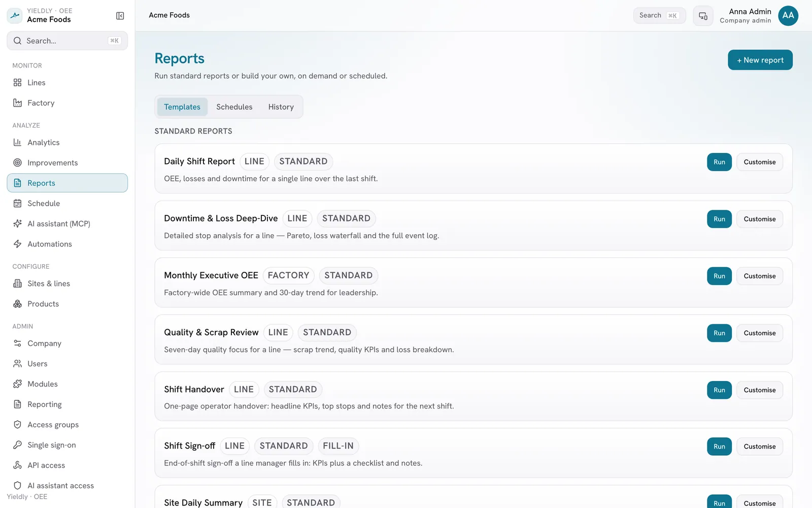
Task: Customise the Shift Sign-off report
Action: tap(760, 447)
